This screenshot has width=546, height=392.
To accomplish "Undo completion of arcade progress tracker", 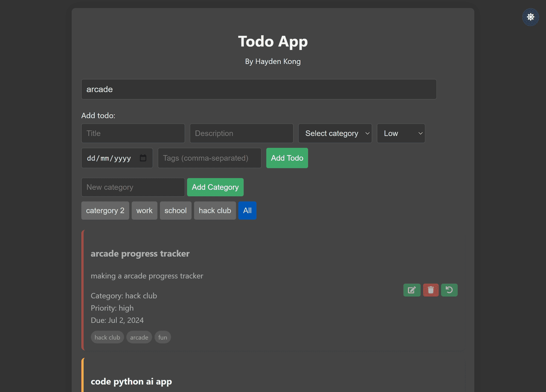I will [x=449, y=290].
